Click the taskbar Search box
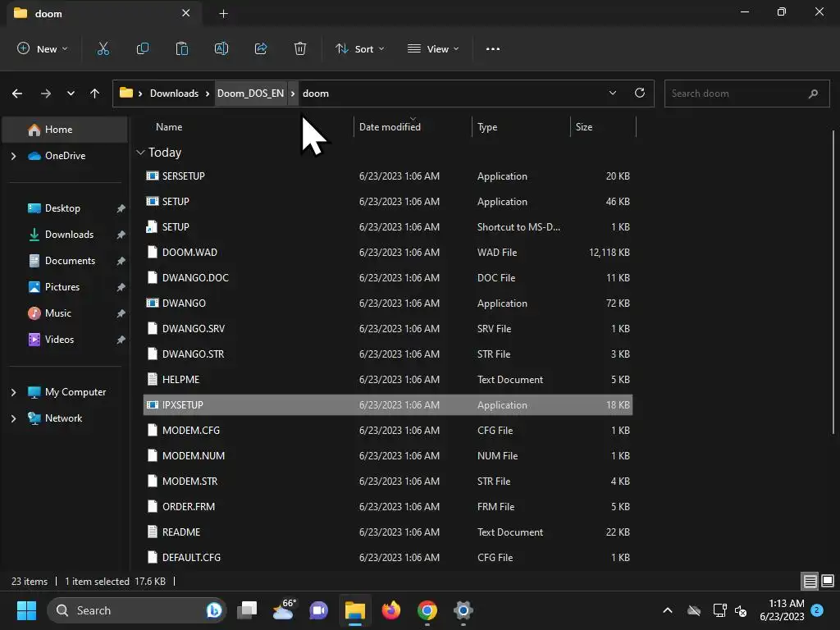Image resolution: width=840 pixels, height=630 pixels. click(137, 610)
